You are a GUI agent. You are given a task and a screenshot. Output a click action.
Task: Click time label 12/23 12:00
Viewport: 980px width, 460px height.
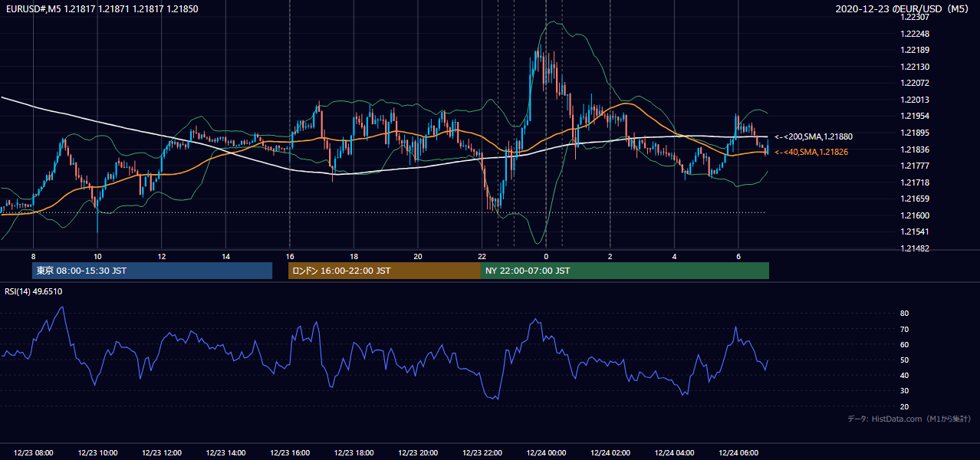click(162, 453)
